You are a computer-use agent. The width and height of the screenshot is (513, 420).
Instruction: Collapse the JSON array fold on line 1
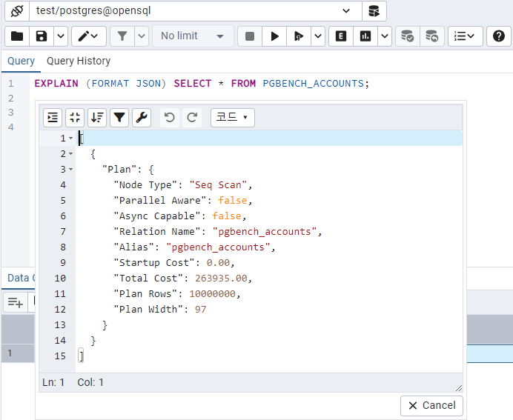pos(71,139)
